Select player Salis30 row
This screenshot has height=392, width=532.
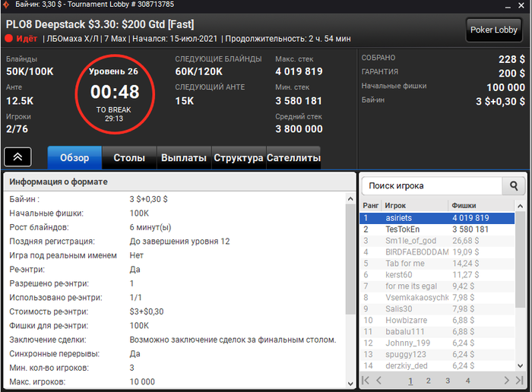437,309
